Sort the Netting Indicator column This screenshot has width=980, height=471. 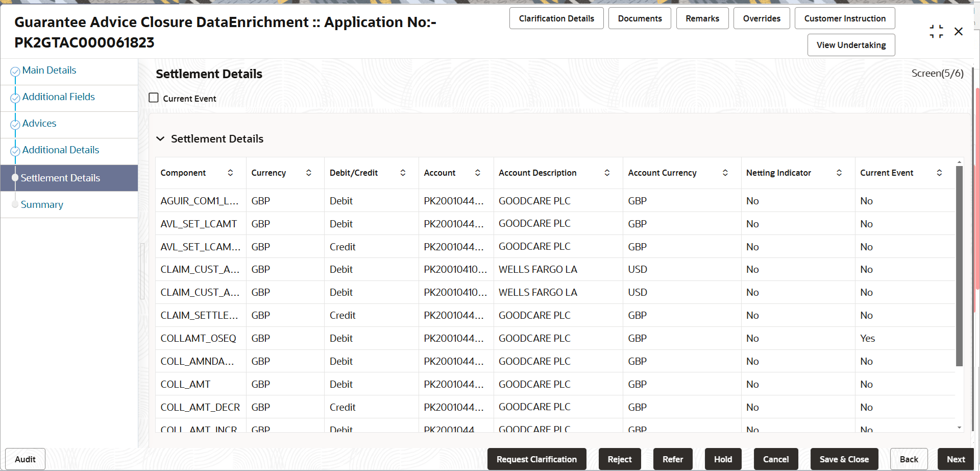click(x=839, y=173)
